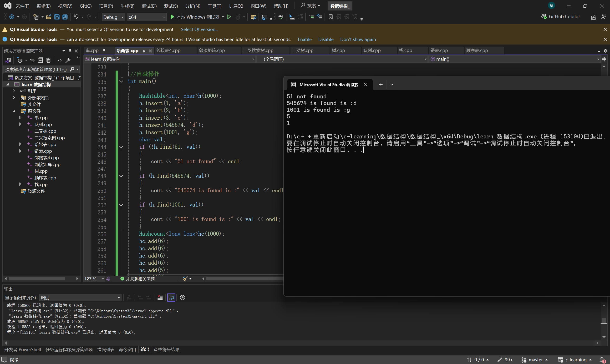Toggle the timestamp clock icon in output panel
This screenshot has height=364, width=610.
tap(183, 298)
